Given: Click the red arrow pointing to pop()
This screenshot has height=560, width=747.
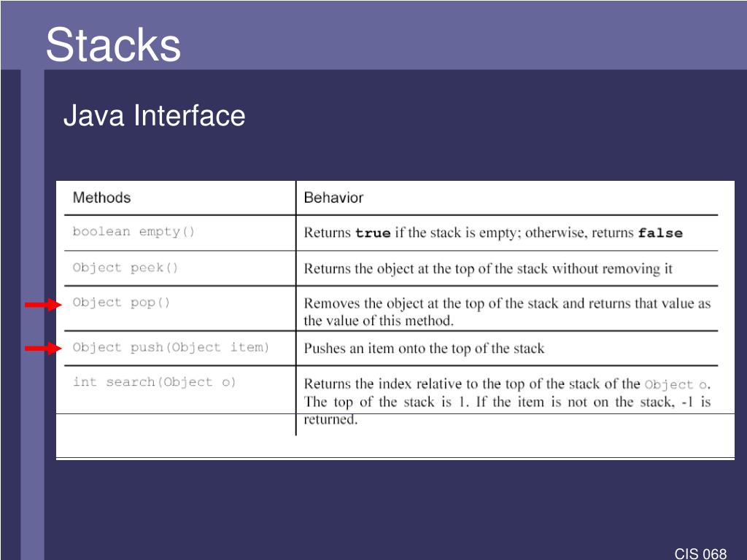Looking at the screenshot, I should tap(43, 304).
